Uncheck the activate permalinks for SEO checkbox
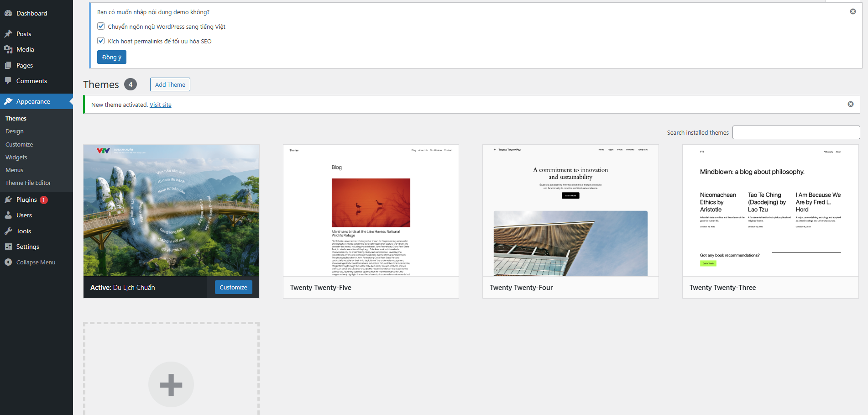The image size is (868, 415). point(101,41)
